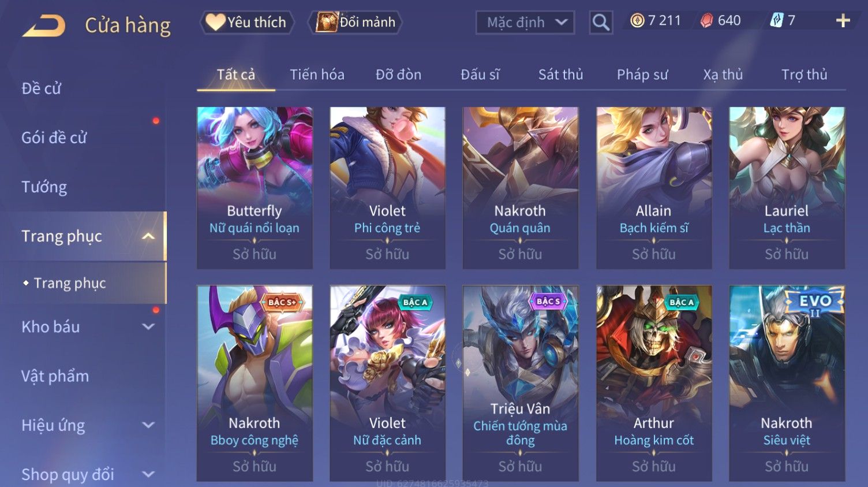The width and height of the screenshot is (868, 487).
Task: Select Butterfly Nữ quái nổi loạn skin
Action: click(x=255, y=188)
